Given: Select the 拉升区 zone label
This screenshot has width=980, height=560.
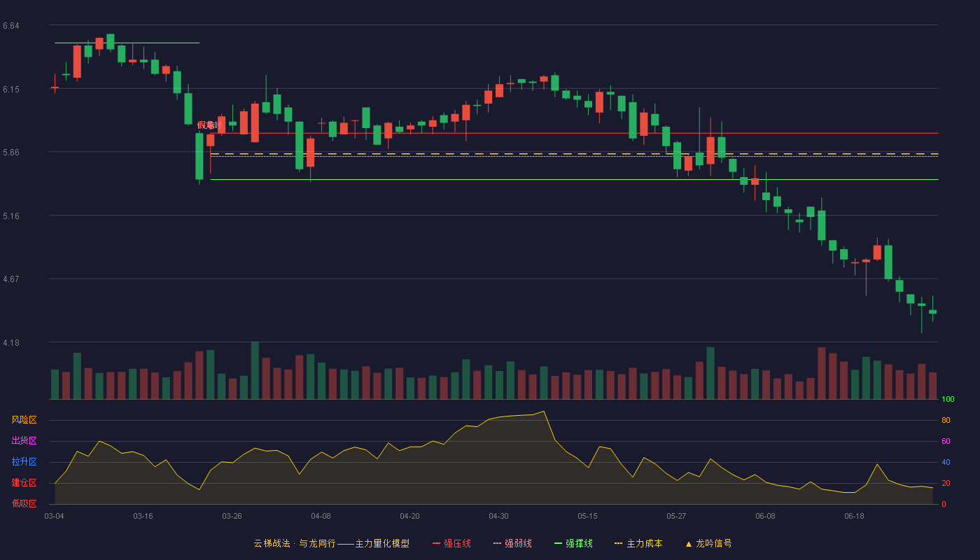Looking at the screenshot, I should point(24,462).
